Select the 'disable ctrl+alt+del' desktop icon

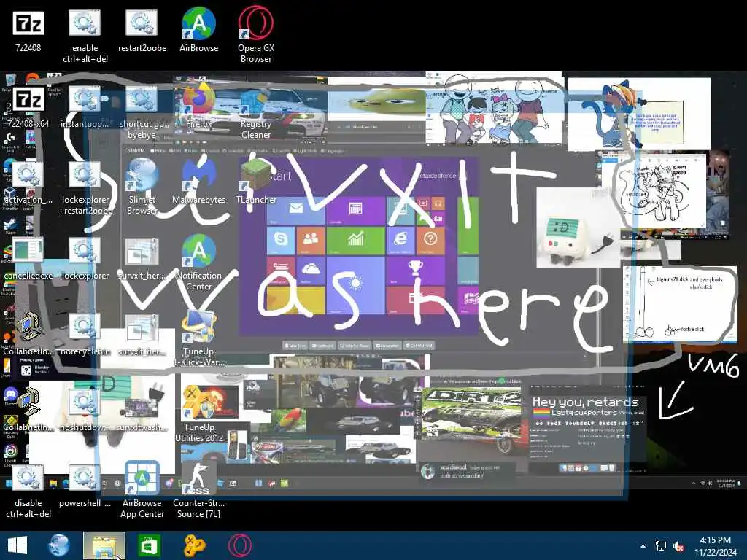(x=28, y=491)
